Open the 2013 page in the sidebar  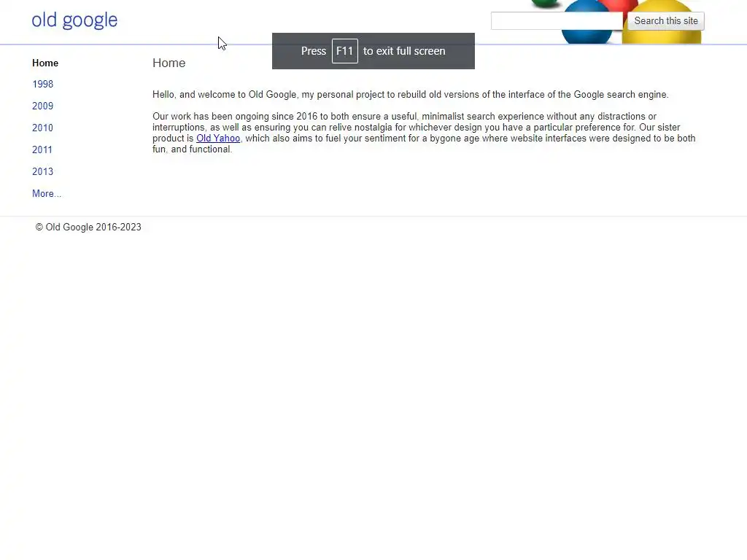point(43,172)
